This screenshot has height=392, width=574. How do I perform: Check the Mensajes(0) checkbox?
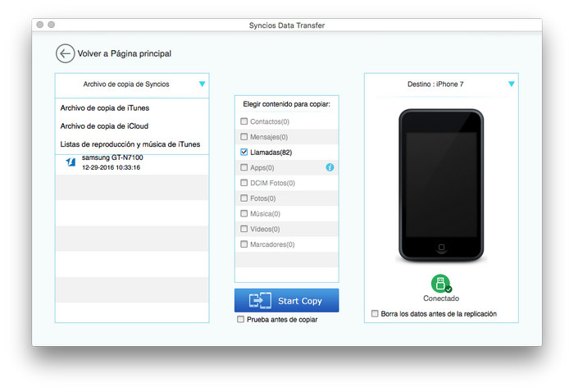click(244, 136)
